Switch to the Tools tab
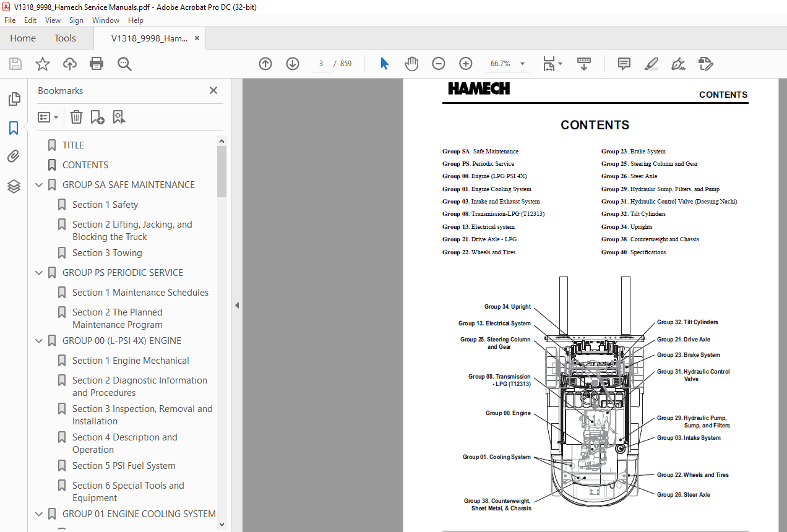Image resolution: width=787 pixels, height=532 pixels. tap(65, 38)
